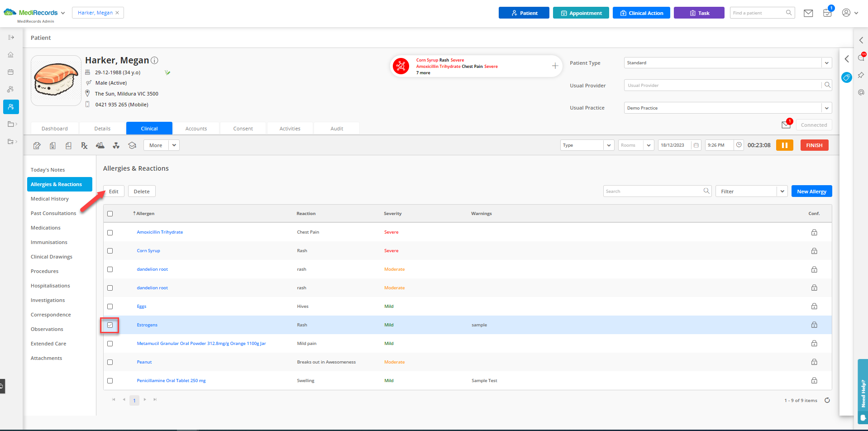
Task: Switch to the Dashboard tab
Action: point(55,129)
